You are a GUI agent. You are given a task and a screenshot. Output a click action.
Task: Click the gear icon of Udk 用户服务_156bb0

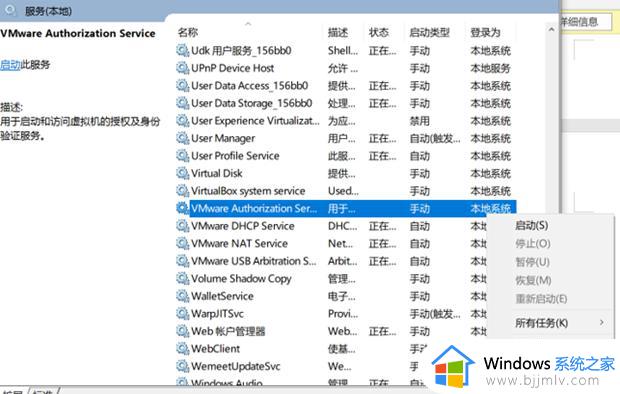pyautogui.click(x=182, y=51)
